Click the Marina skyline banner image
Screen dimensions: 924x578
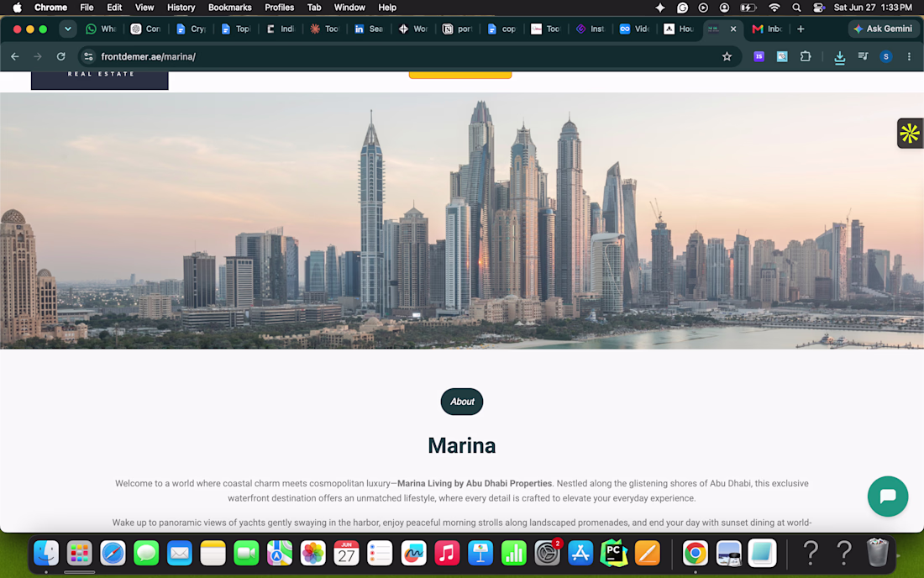point(462,221)
